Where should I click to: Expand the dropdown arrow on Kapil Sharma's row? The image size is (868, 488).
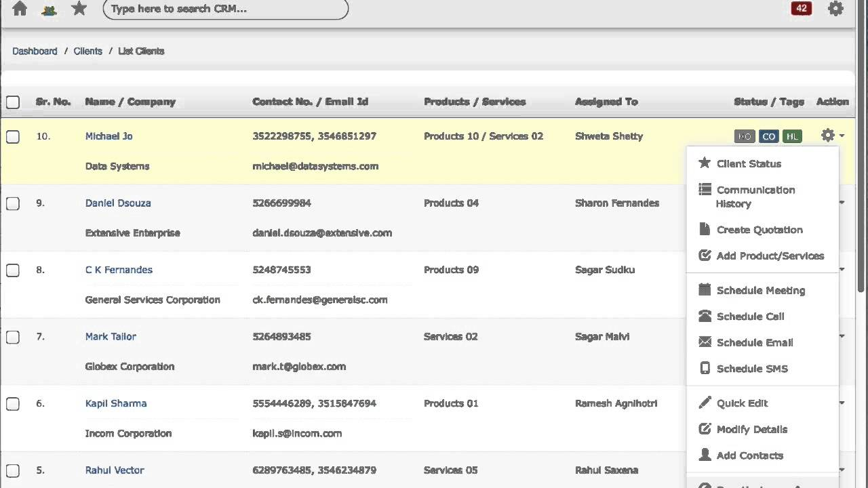(842, 404)
